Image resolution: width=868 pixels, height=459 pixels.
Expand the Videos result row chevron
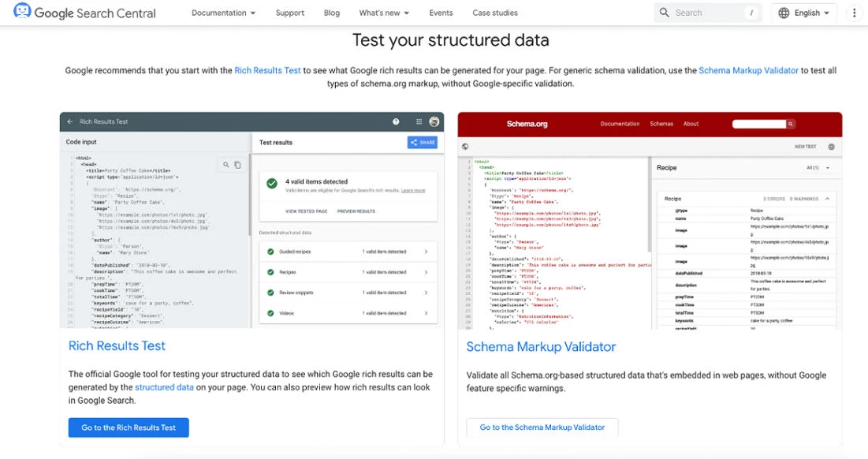coord(427,313)
